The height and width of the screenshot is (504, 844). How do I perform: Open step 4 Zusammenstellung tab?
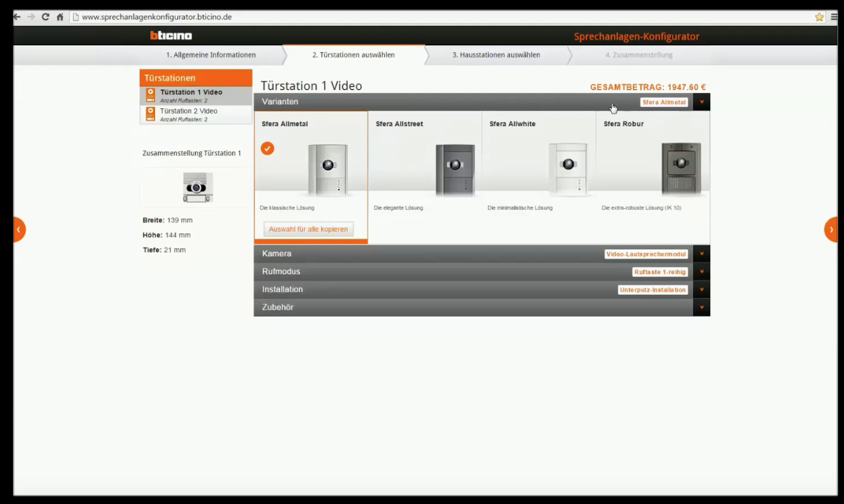click(639, 55)
